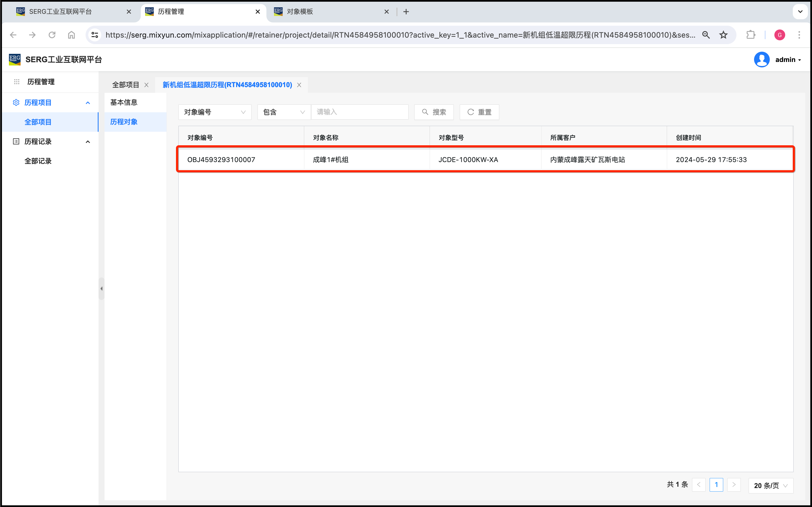The height and width of the screenshot is (507, 812).
Task: Bookmark this page with star icon
Action: click(x=723, y=35)
